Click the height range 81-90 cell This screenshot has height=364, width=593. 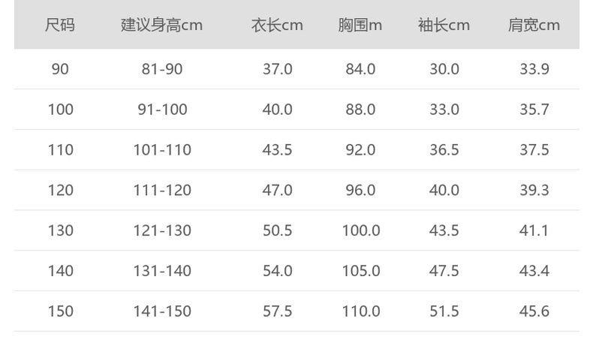pos(162,69)
